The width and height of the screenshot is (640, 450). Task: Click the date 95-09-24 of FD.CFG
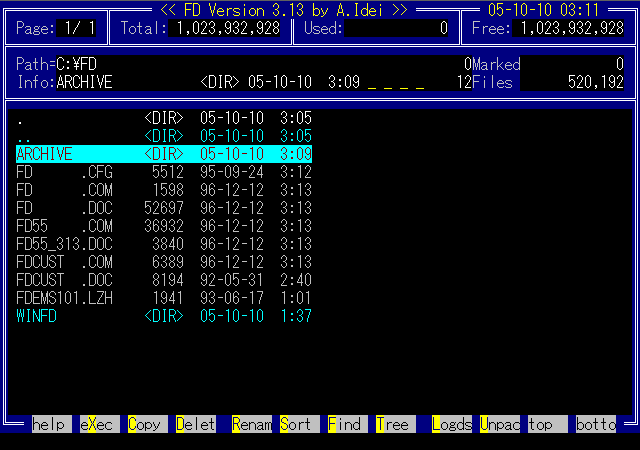[231, 172]
